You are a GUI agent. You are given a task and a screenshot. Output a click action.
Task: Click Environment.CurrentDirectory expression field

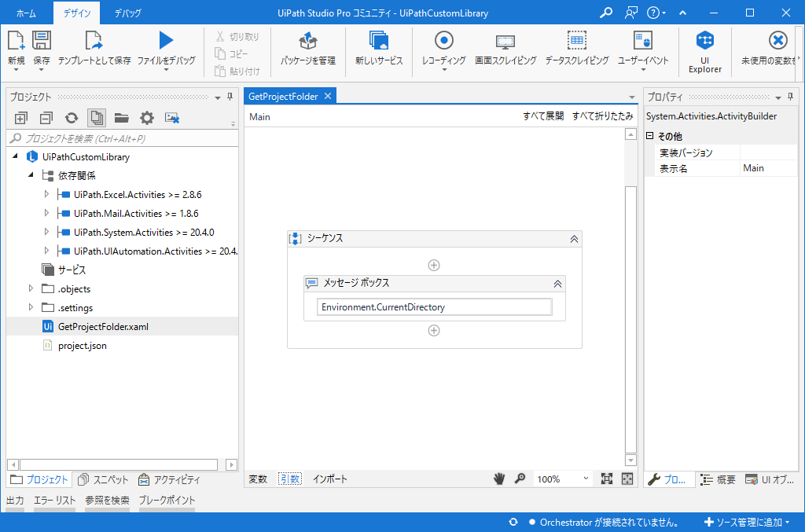coord(434,306)
